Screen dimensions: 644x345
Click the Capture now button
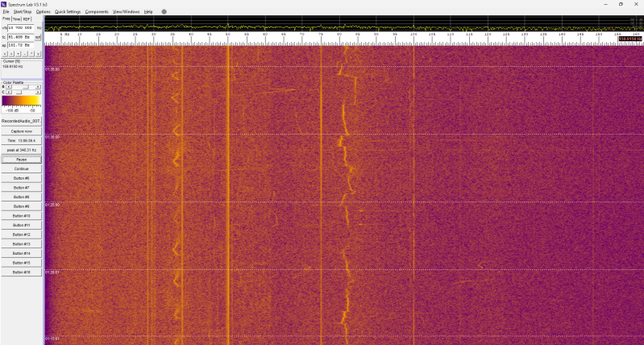click(22, 131)
